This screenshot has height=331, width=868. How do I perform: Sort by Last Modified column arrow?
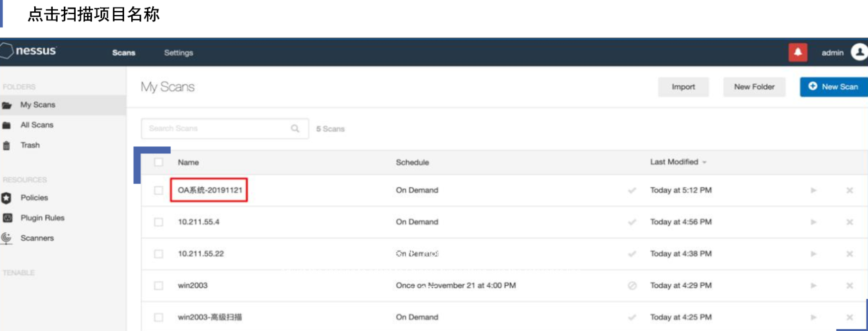704,162
